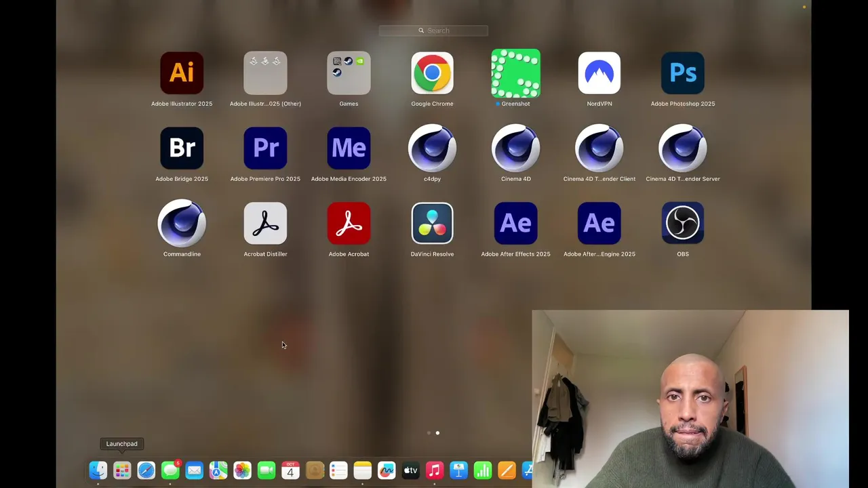Open the c4dpy app
The width and height of the screenshot is (868, 488).
(x=432, y=148)
